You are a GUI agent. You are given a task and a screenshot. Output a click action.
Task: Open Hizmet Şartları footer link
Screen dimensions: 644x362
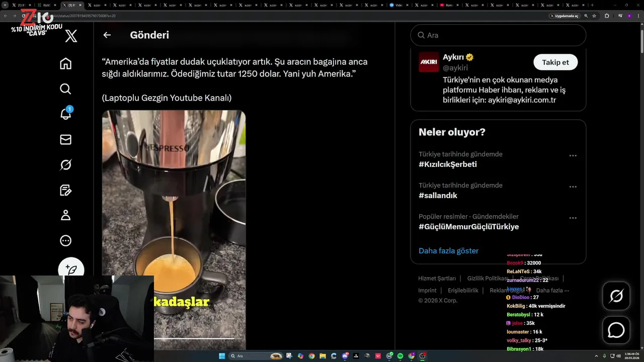(x=437, y=278)
